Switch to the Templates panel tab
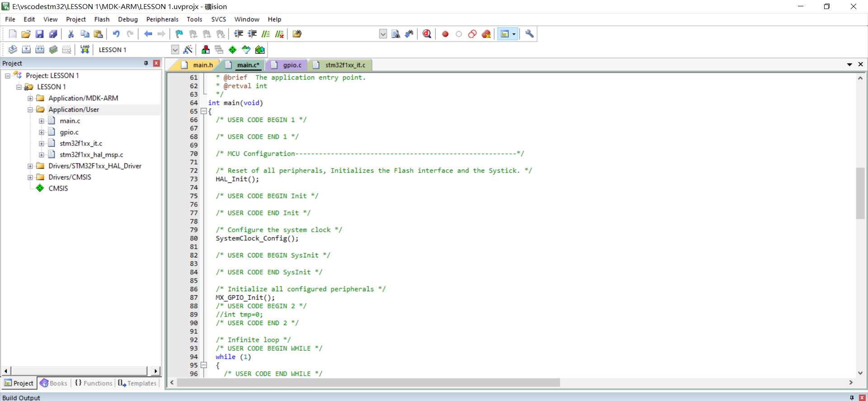This screenshot has height=401, width=868. pos(137,383)
